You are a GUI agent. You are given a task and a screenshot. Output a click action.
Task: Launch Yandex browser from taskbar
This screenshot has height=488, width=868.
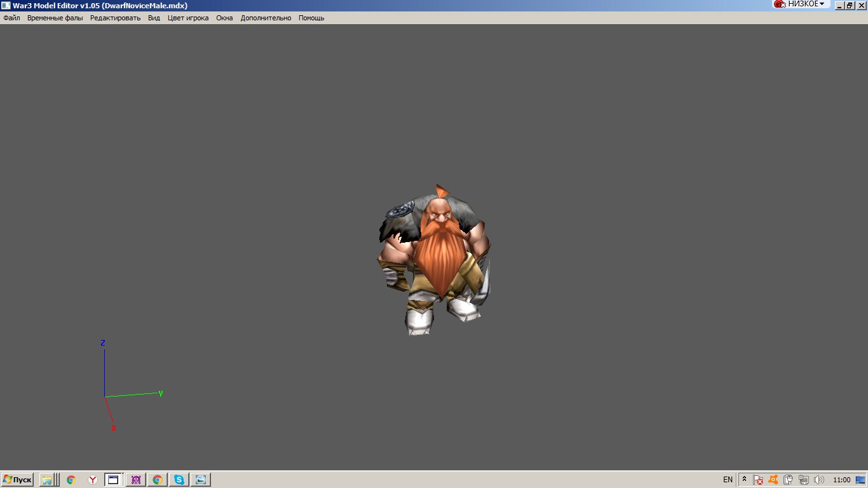(93, 480)
